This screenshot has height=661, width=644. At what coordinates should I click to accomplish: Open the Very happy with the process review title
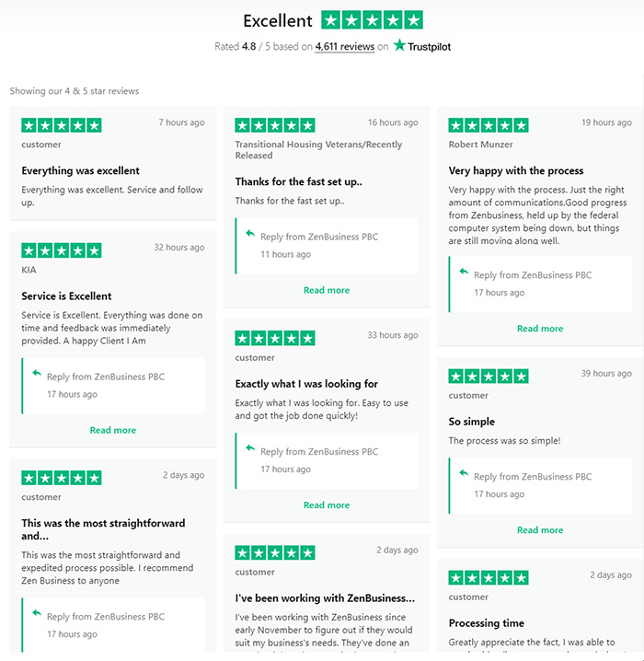pos(516,170)
